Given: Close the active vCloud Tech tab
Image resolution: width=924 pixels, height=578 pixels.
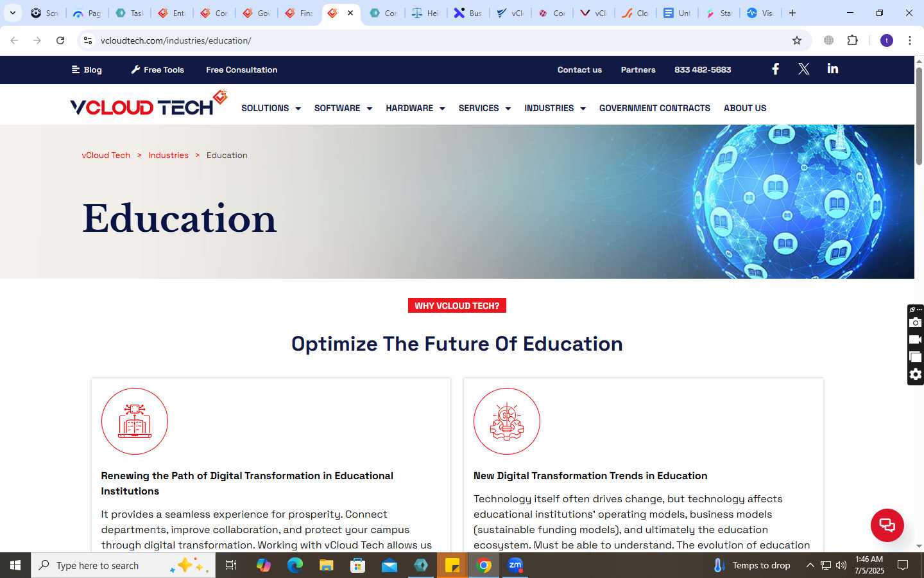Looking at the screenshot, I should point(350,13).
